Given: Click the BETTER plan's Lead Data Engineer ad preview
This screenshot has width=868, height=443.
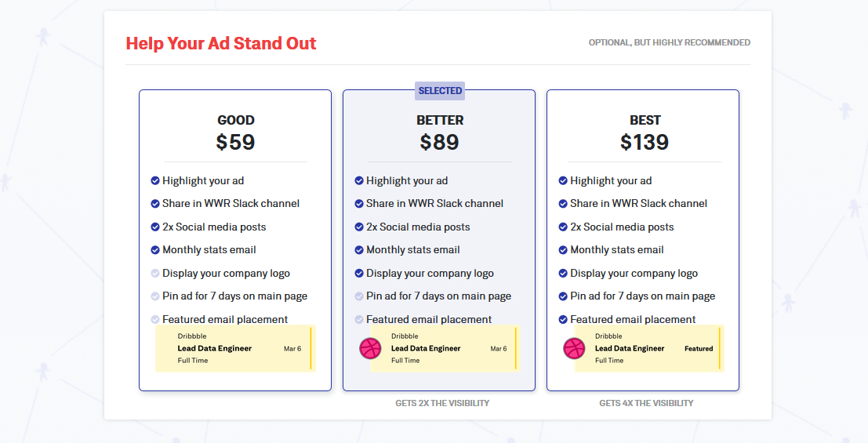Looking at the screenshot, I should pos(443,348).
